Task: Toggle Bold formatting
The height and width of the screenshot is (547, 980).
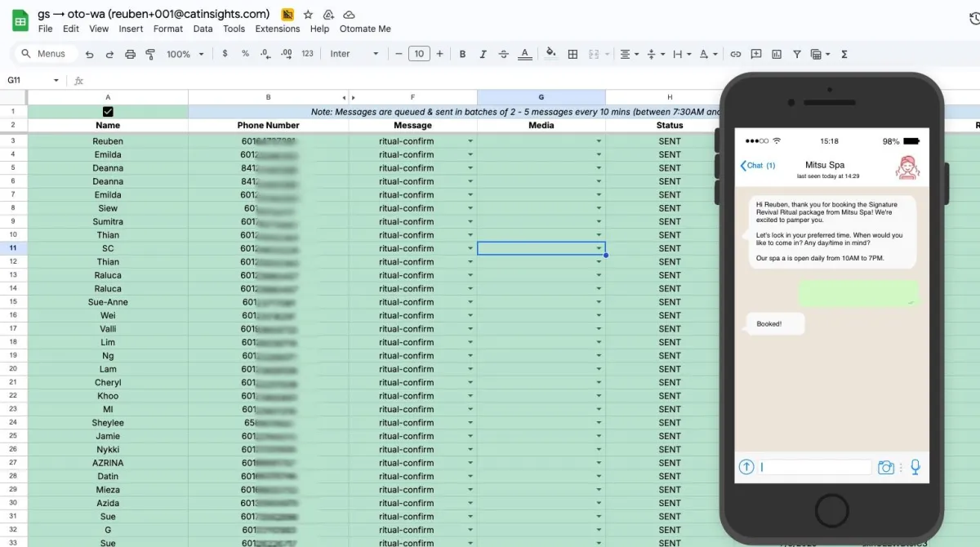Action: pos(462,54)
